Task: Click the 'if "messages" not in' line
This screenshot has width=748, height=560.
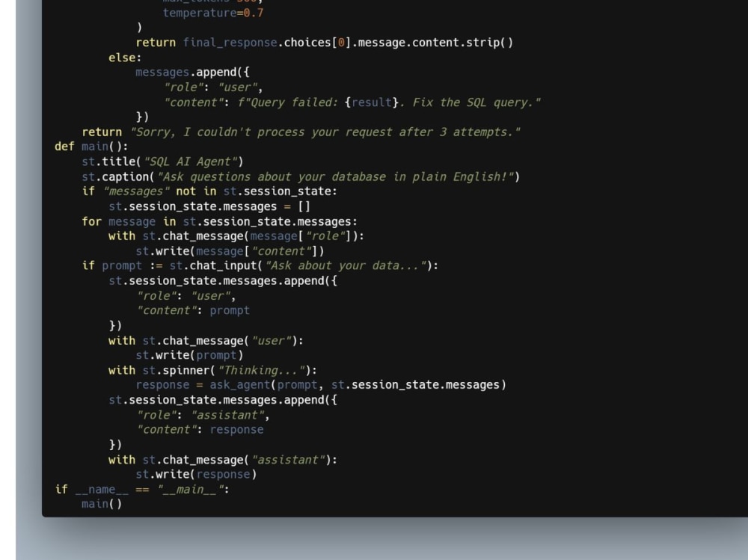Action: pyautogui.click(x=209, y=191)
